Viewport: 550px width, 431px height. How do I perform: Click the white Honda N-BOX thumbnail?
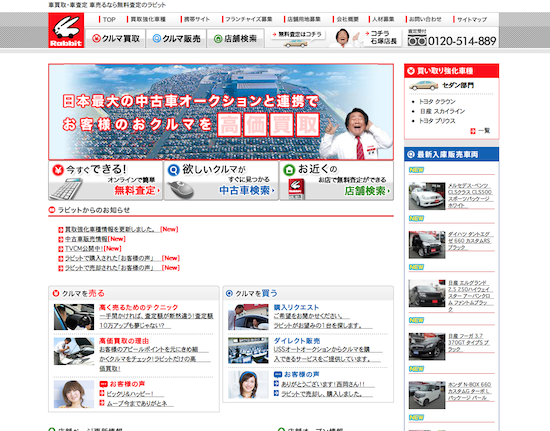point(427,395)
